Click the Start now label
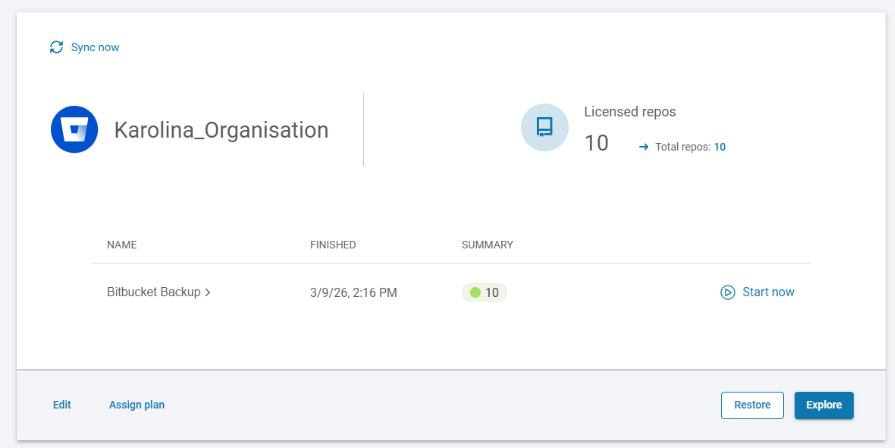This screenshot has height=448, width=895. click(x=768, y=292)
